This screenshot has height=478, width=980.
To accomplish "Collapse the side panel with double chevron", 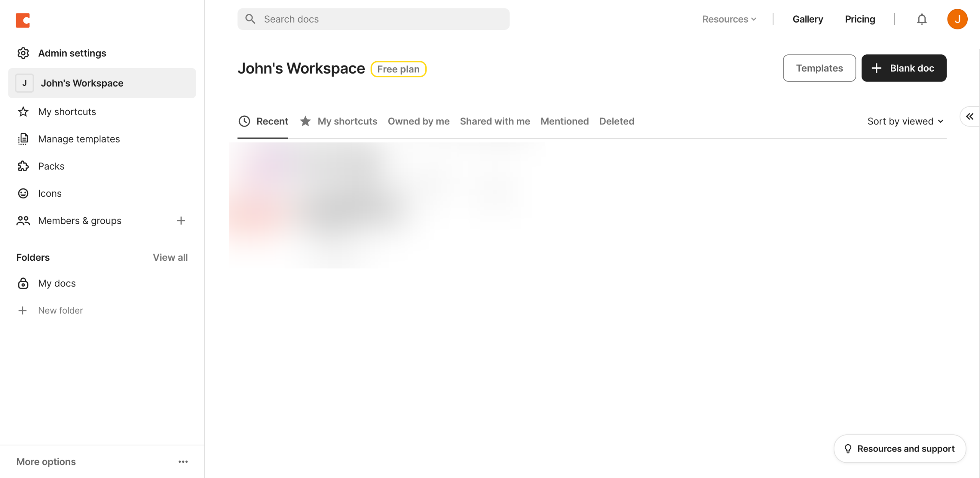I will [x=969, y=116].
